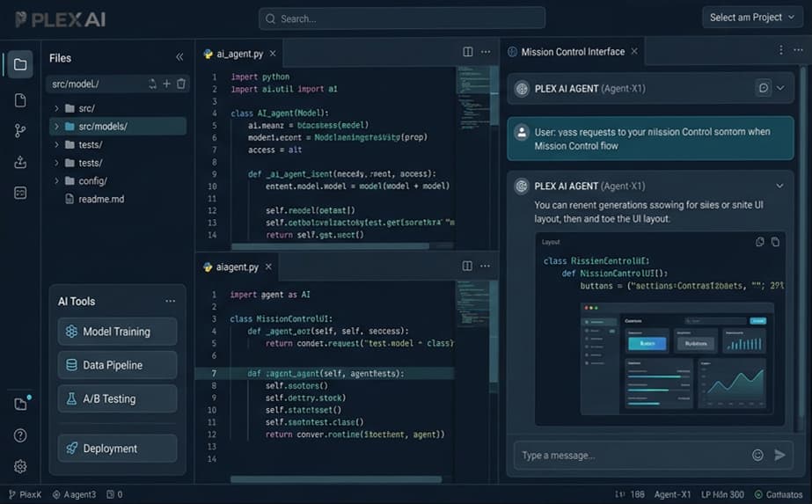The width and height of the screenshot is (812, 504).
Task: Open the Select am Project dropdown
Action: pyautogui.click(x=752, y=18)
